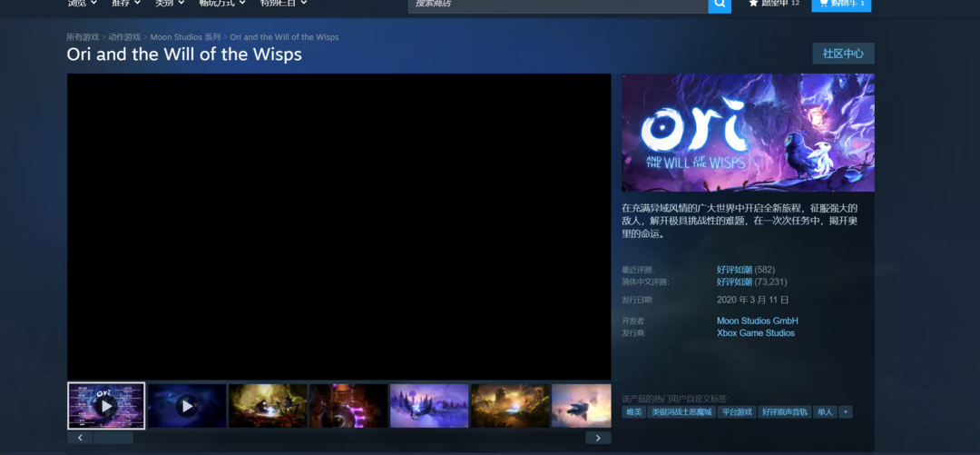This screenshot has height=455, width=980.
Task: Select the 单人 tag
Action: [825, 411]
